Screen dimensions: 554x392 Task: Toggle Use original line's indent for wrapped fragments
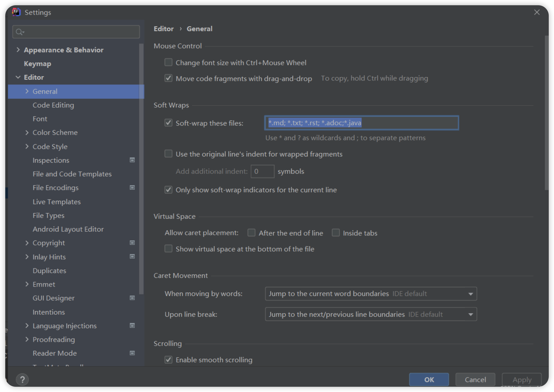tap(169, 154)
